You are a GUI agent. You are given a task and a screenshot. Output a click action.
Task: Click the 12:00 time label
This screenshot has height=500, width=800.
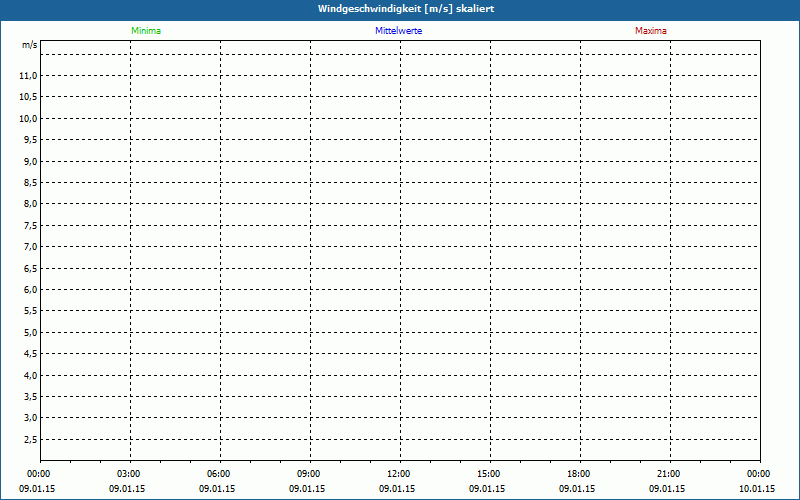click(398, 474)
